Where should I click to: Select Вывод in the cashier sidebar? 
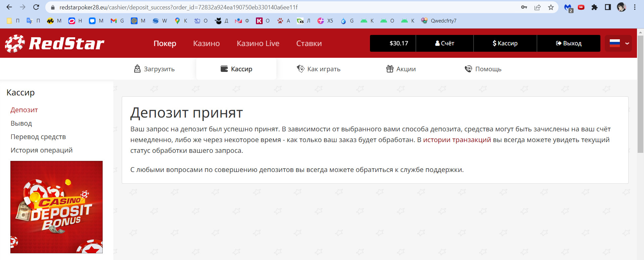tap(21, 123)
